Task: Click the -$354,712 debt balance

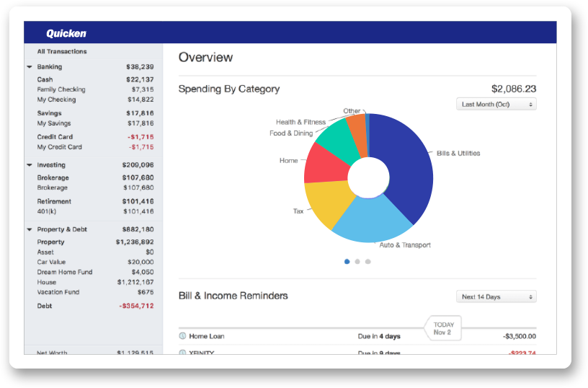Action: (x=136, y=306)
